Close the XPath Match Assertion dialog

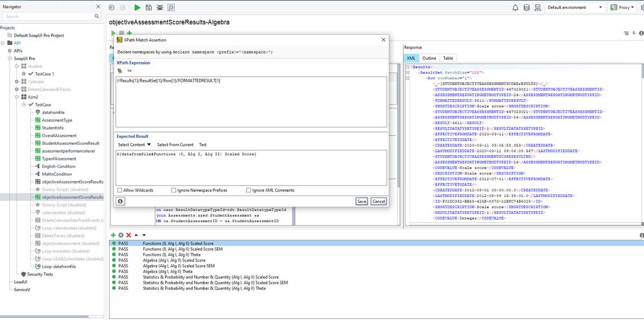click(x=383, y=40)
